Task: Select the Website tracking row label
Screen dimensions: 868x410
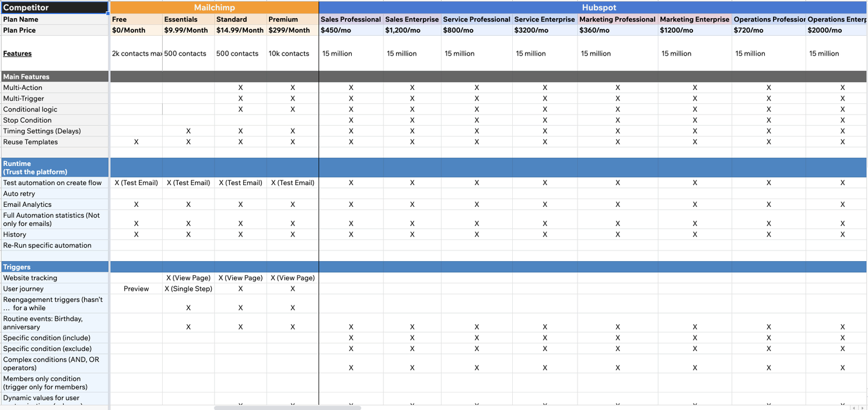Action: click(54, 278)
